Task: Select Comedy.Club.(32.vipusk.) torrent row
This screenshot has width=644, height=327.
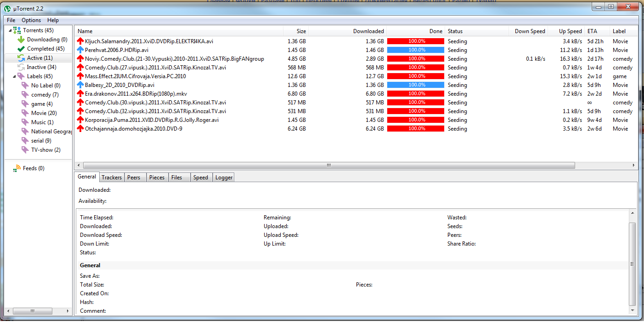Action: tap(356, 111)
